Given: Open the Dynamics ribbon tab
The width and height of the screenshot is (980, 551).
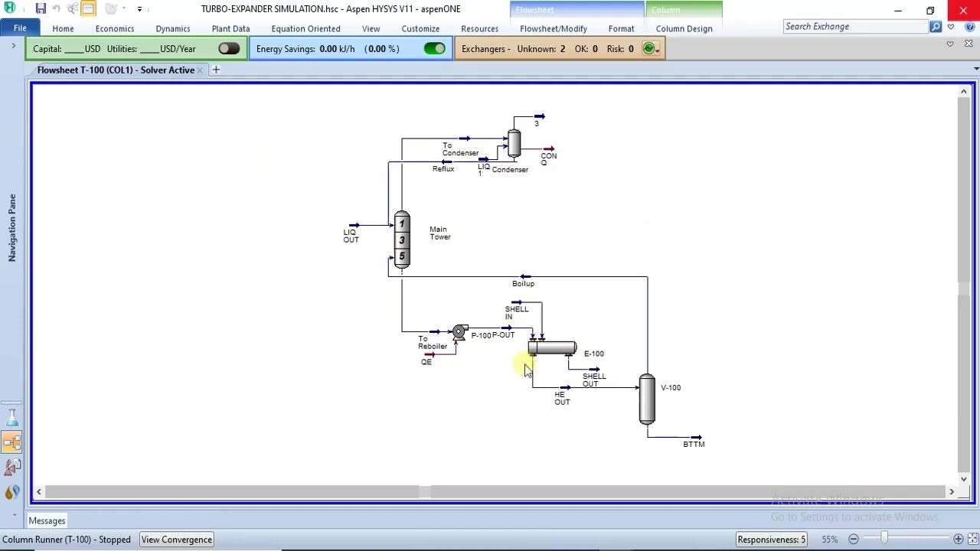Looking at the screenshot, I should tap(173, 28).
